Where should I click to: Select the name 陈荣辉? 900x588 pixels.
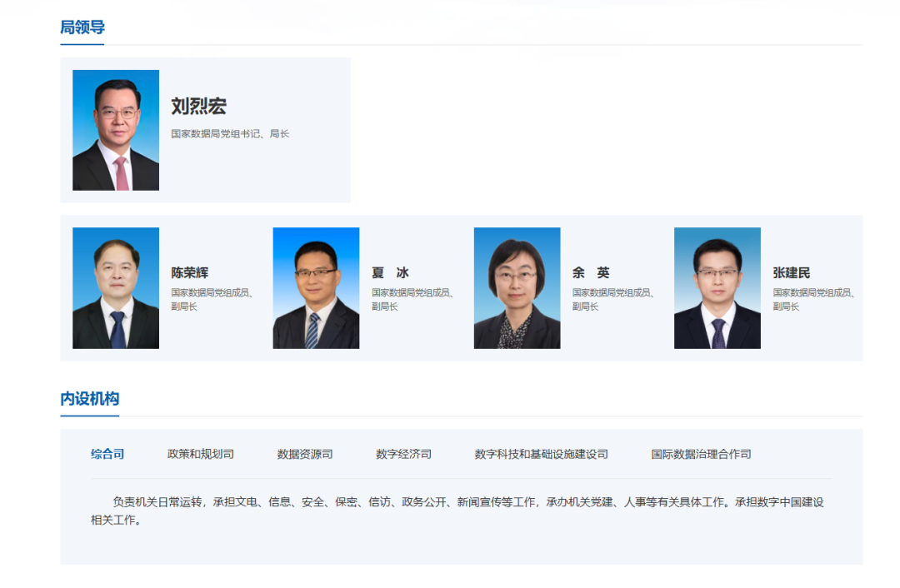[x=189, y=272]
